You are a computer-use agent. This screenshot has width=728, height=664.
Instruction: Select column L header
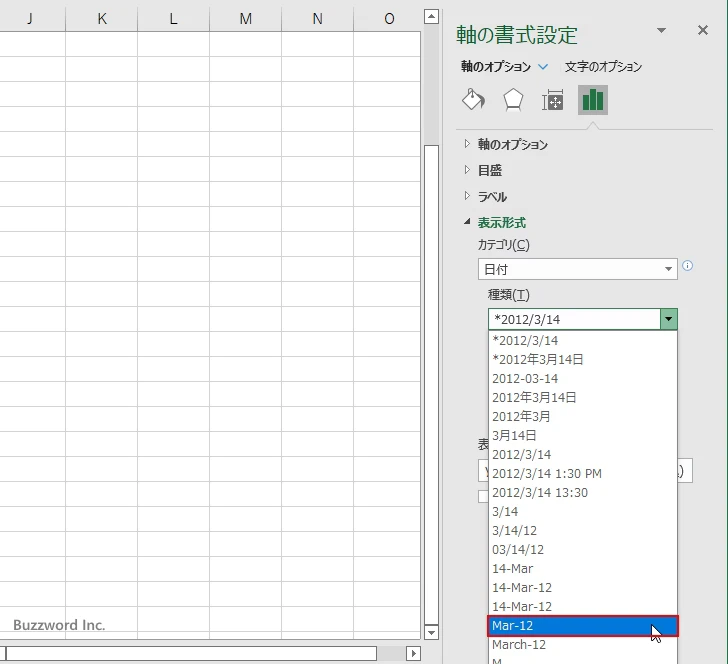[x=174, y=18]
